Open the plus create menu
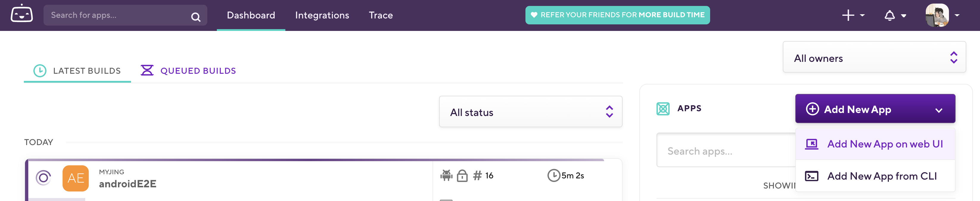The height and width of the screenshot is (201, 980). click(853, 15)
